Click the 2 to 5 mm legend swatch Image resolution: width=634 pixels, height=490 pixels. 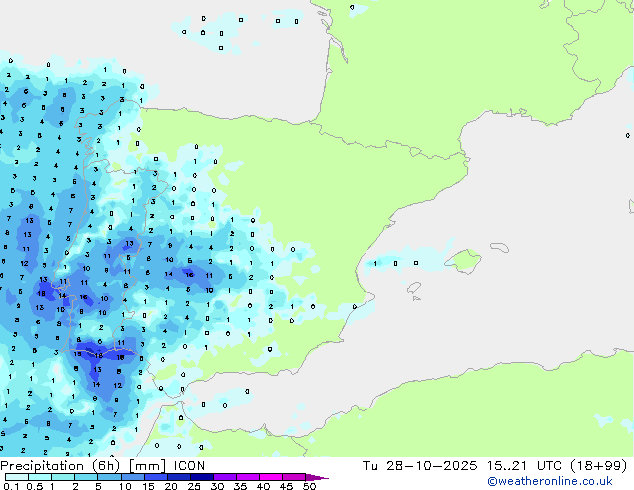[x=86, y=477]
